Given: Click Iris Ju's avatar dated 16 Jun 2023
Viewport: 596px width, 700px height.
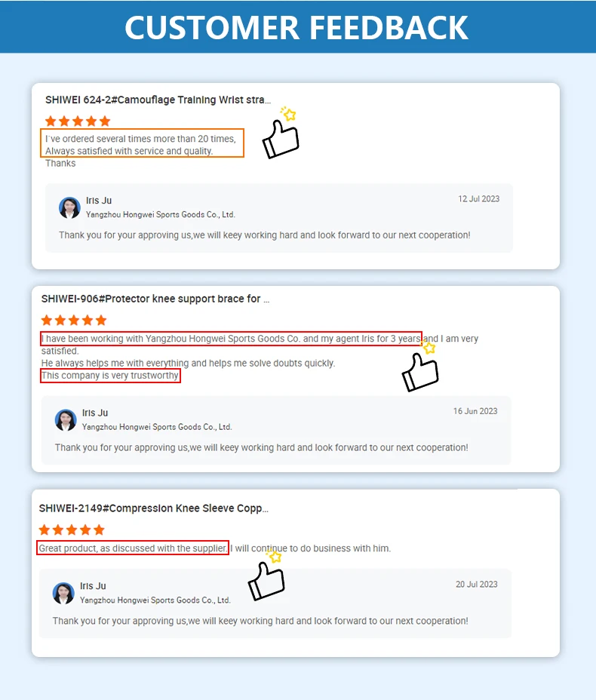Looking at the screenshot, I should point(66,420).
